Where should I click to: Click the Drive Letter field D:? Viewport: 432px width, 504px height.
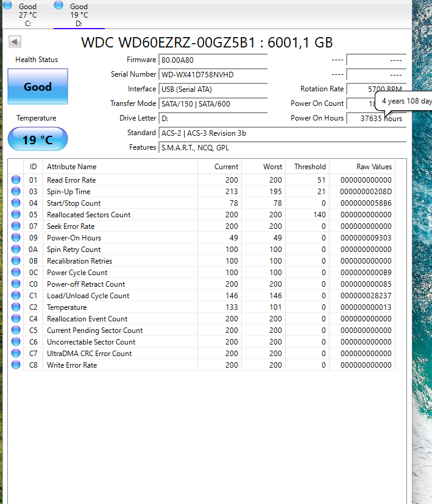click(x=213, y=119)
